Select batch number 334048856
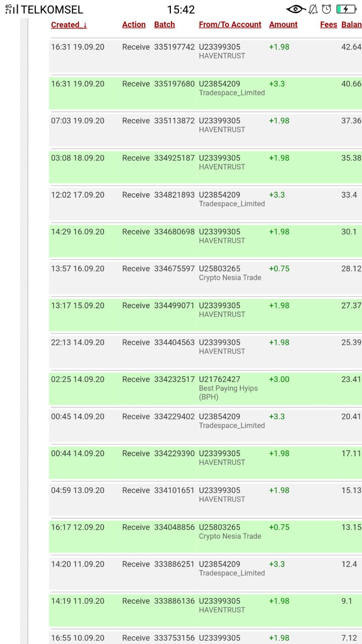This screenshot has height=644, width=362. 174,527
